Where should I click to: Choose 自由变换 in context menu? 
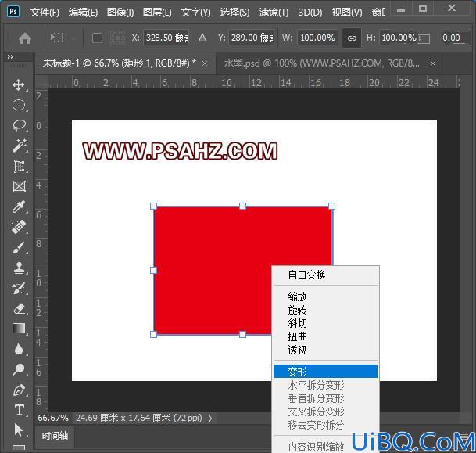[x=325, y=275]
